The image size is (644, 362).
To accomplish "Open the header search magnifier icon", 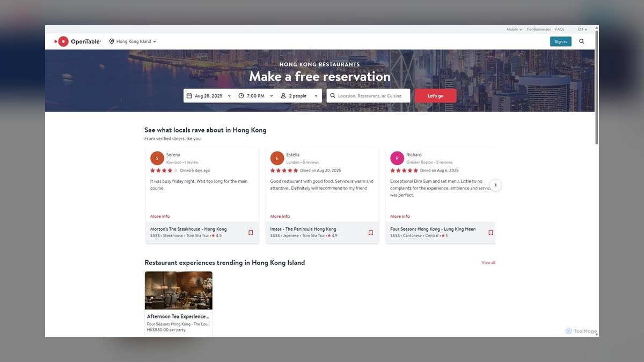I will pos(582,41).
